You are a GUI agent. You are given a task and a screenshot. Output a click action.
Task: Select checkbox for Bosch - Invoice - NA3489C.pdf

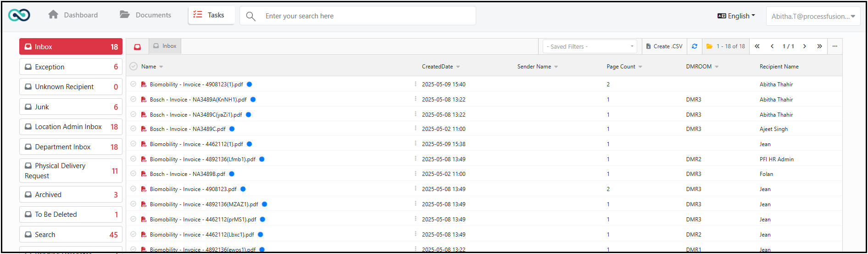coord(133,129)
